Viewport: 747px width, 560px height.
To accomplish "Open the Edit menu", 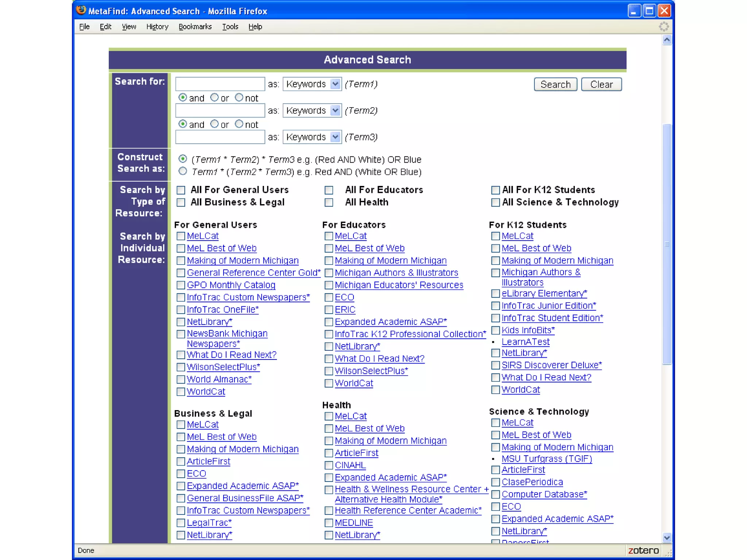I will pyautogui.click(x=105, y=27).
